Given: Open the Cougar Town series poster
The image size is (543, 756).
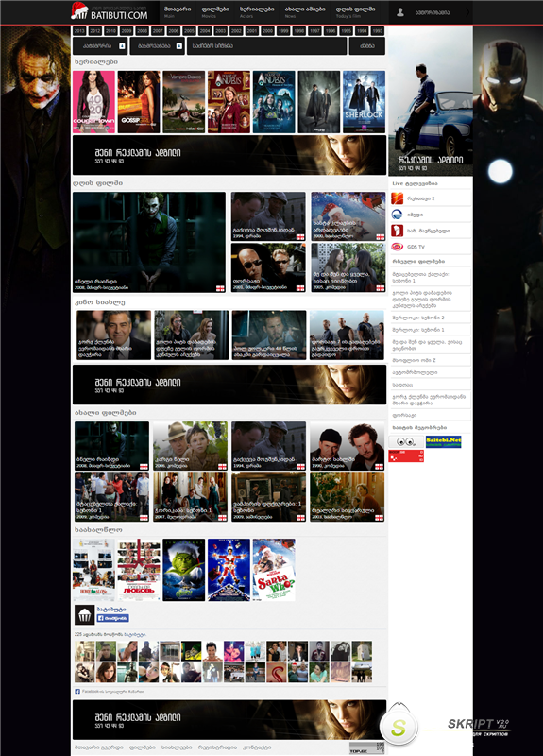Looking at the screenshot, I should coord(93,102).
